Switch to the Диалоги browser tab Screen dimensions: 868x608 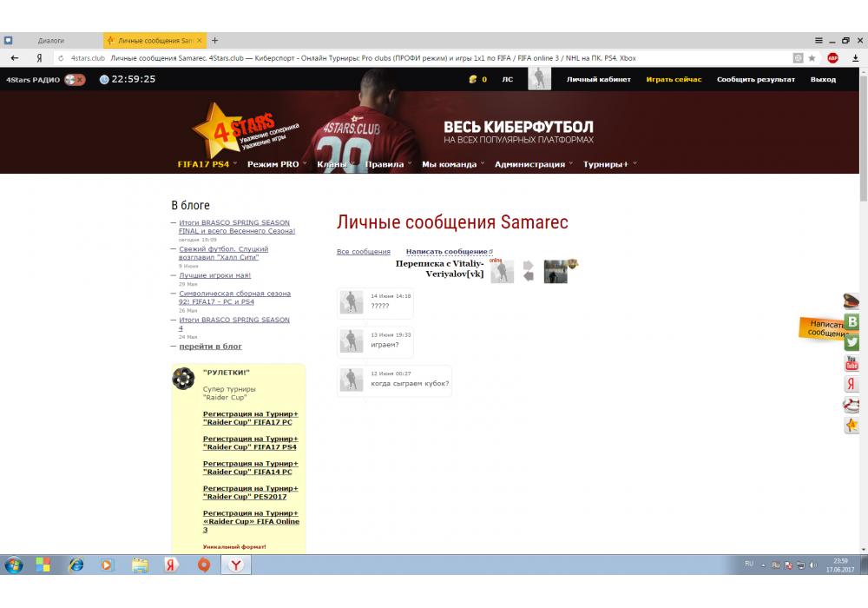tap(51, 41)
